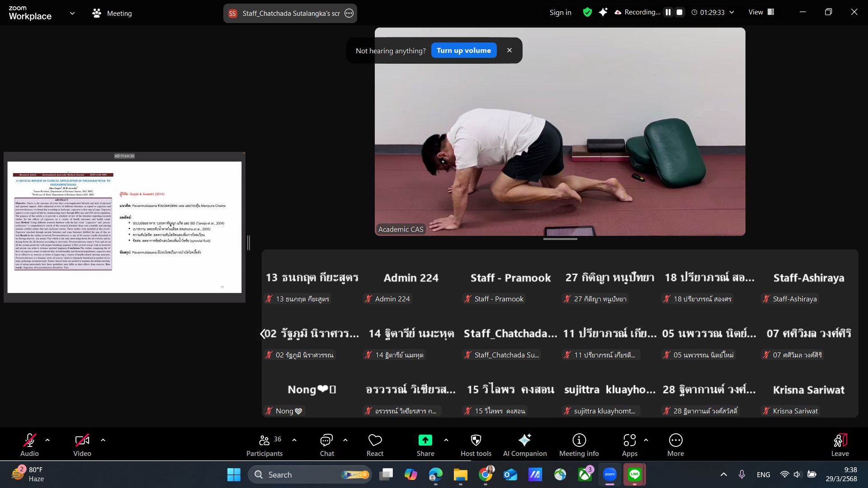This screenshot has width=868, height=488.
Task: Open Host tools shield icon
Action: (x=476, y=441)
